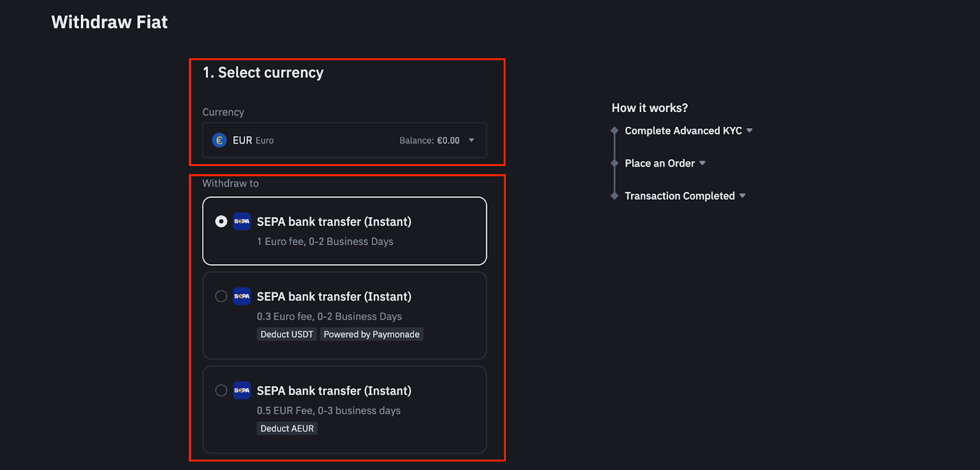Viewport: 980px width, 470px height.
Task: Click diamond bullet beside Place an Order
Action: [x=614, y=163]
